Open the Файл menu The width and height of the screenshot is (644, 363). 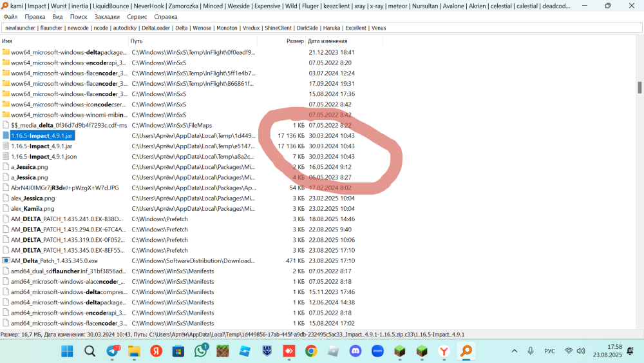(x=10, y=17)
